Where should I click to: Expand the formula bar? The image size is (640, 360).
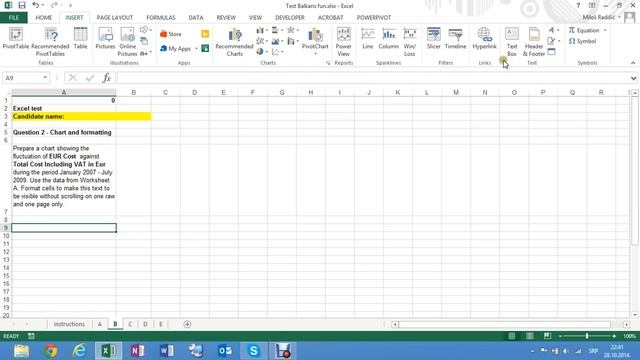(x=633, y=78)
